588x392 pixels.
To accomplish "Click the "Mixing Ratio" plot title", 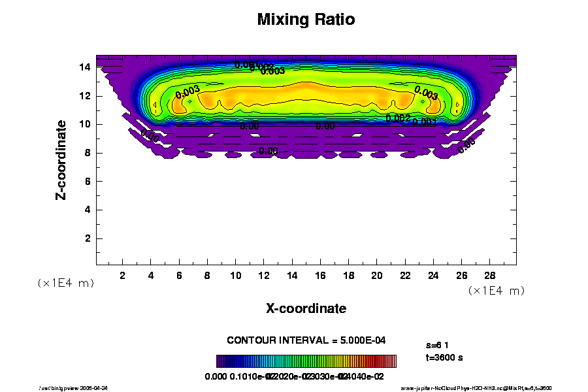I will 306,20.
